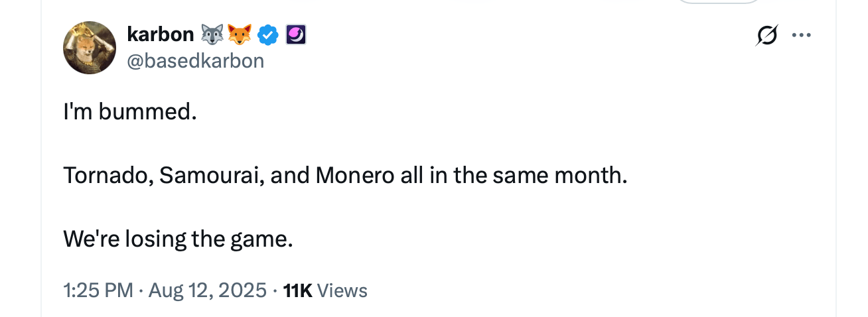This screenshot has height=317, width=868.
Task: Open karbon's profile picture
Action: pos(90,48)
